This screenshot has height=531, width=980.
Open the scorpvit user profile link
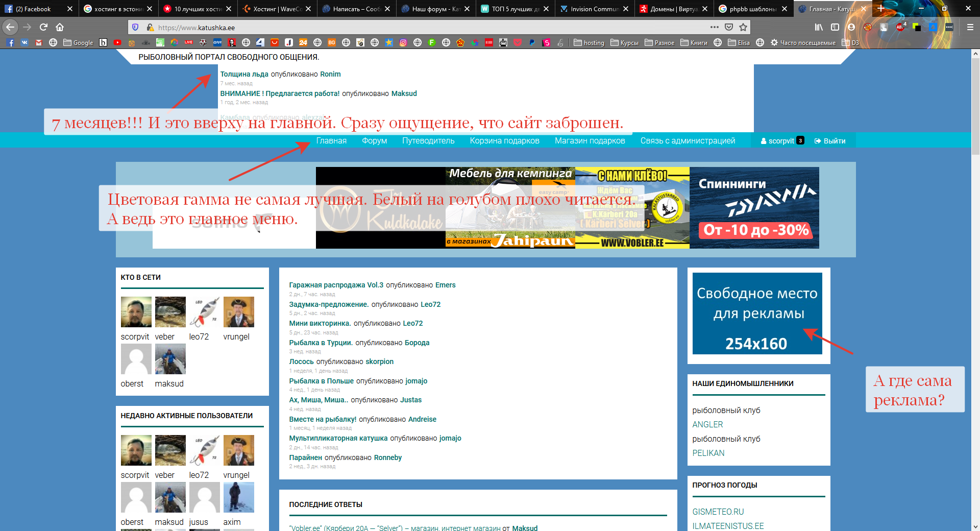point(781,141)
